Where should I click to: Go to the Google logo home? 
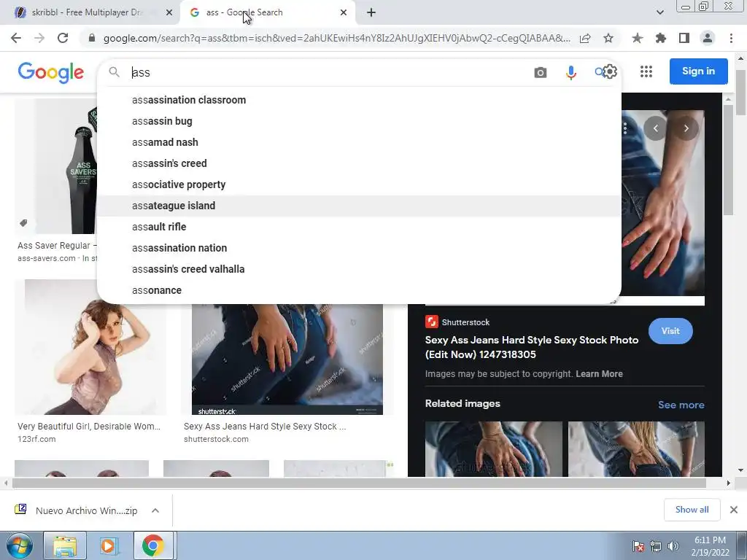[x=51, y=72]
